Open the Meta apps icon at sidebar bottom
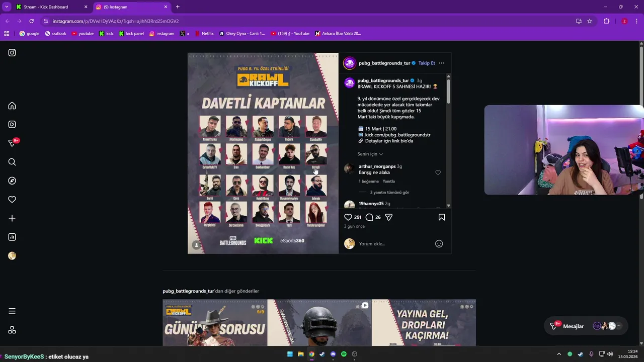Viewport: 644px width, 362px height. [12, 330]
